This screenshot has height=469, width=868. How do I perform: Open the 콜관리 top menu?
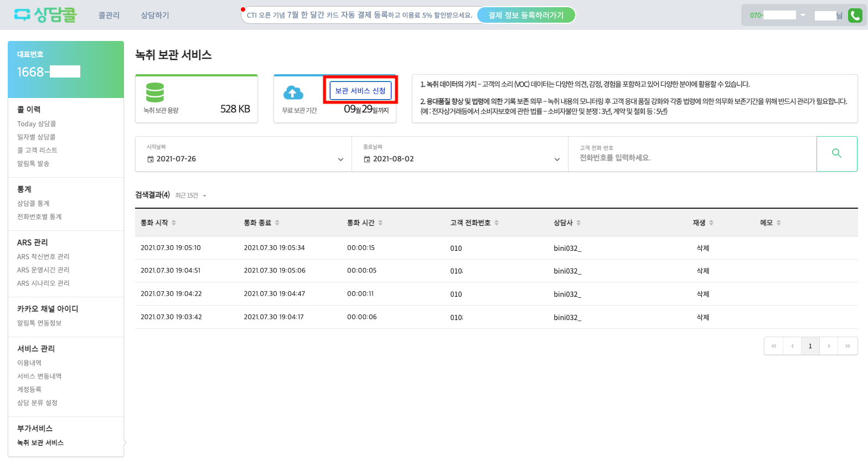(x=109, y=16)
